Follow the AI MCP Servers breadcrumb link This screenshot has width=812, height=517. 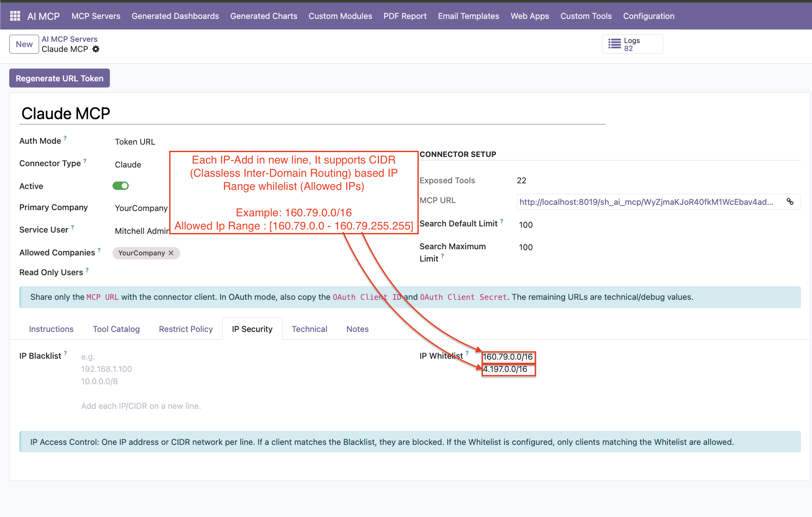69,39
